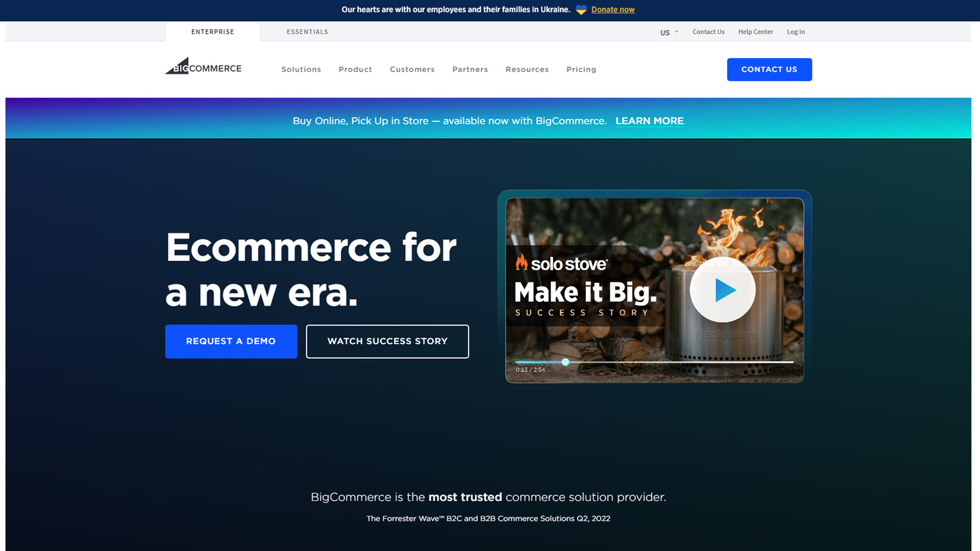
Task: Expand the Resources navigation menu
Action: pyautogui.click(x=527, y=69)
